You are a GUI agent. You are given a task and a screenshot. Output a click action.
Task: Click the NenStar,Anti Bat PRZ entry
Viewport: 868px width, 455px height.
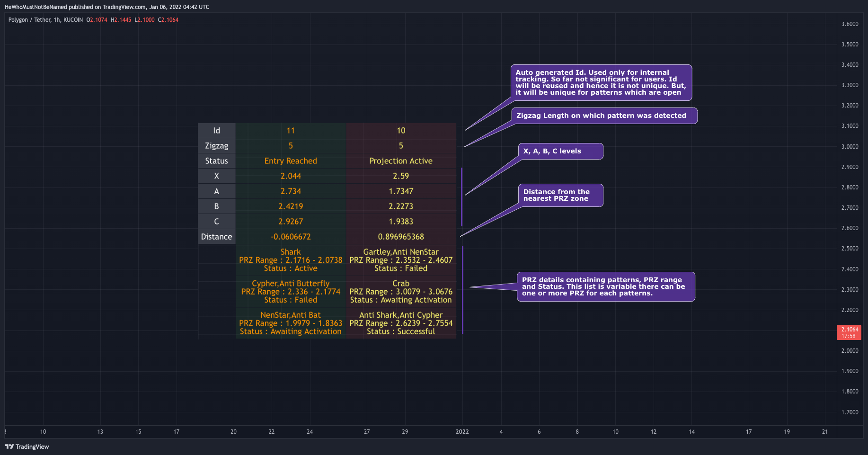coord(291,323)
